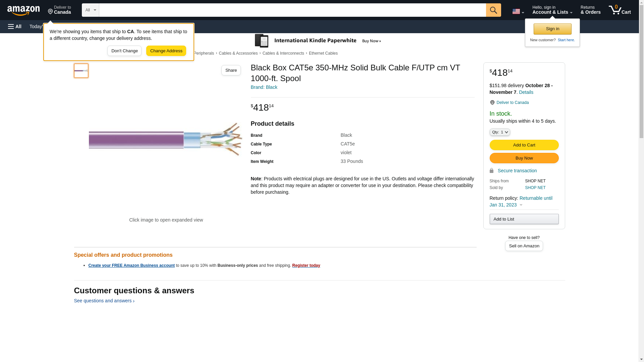Open Account & Lists menu
This screenshot has width=644, height=362.
(x=552, y=10)
